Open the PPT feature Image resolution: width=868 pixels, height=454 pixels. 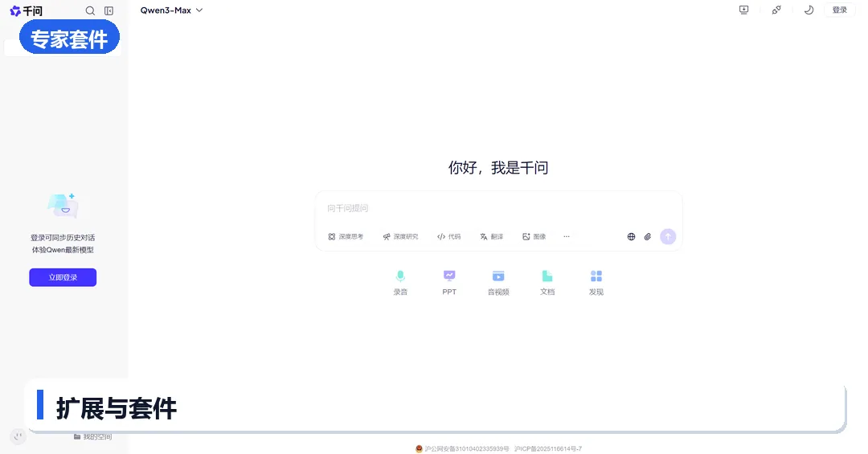click(449, 282)
